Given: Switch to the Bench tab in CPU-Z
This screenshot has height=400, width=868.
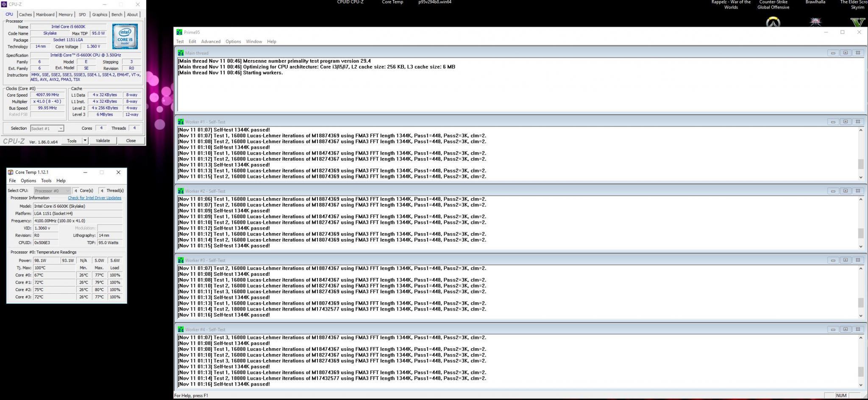Looking at the screenshot, I should tap(117, 14).
